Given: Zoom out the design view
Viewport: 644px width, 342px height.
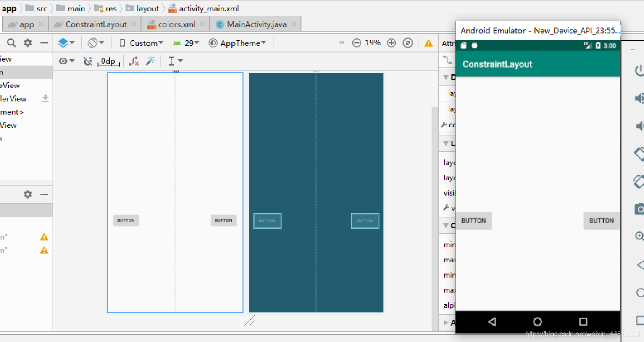Looking at the screenshot, I should (357, 43).
